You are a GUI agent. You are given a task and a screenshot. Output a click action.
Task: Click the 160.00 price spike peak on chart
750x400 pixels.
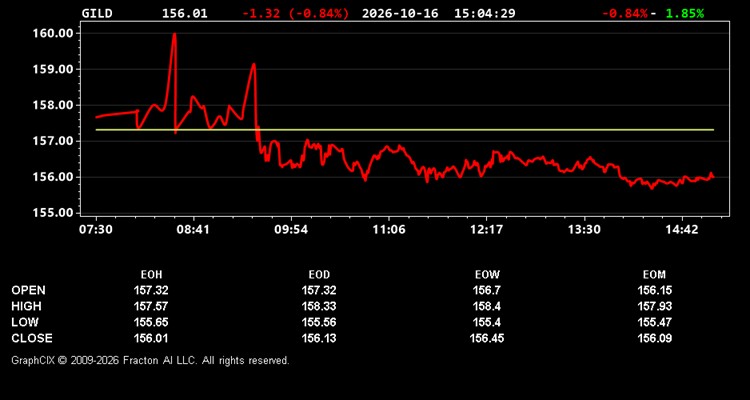[x=174, y=34]
